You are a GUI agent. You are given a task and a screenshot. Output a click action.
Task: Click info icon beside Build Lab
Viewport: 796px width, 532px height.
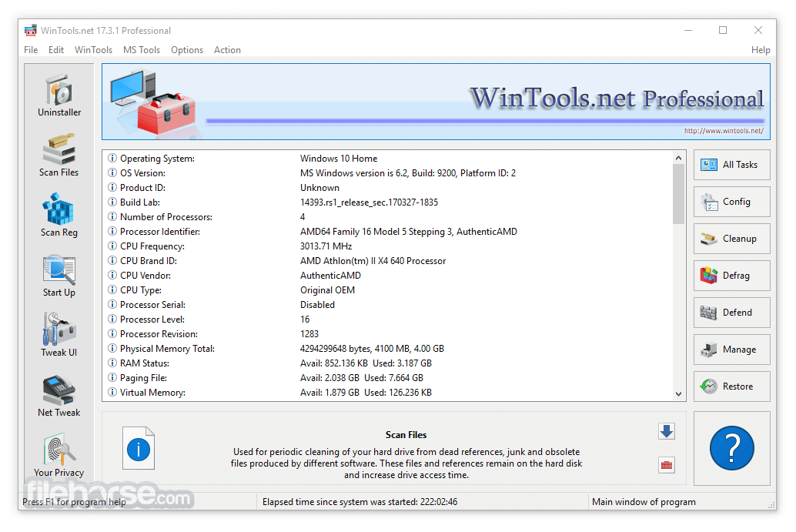(112, 202)
